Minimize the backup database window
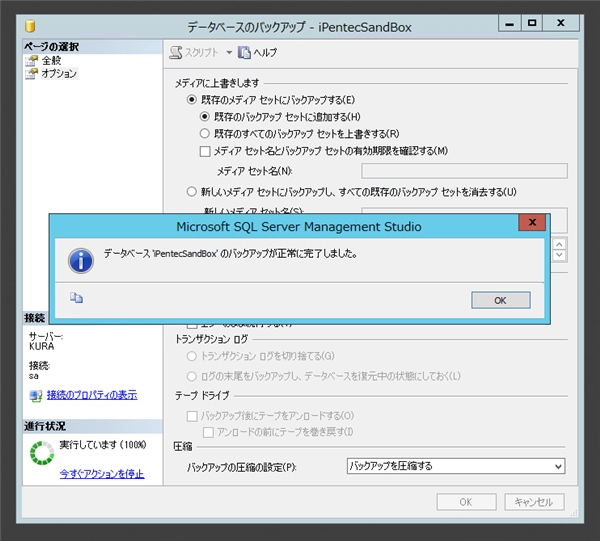 pos(509,24)
